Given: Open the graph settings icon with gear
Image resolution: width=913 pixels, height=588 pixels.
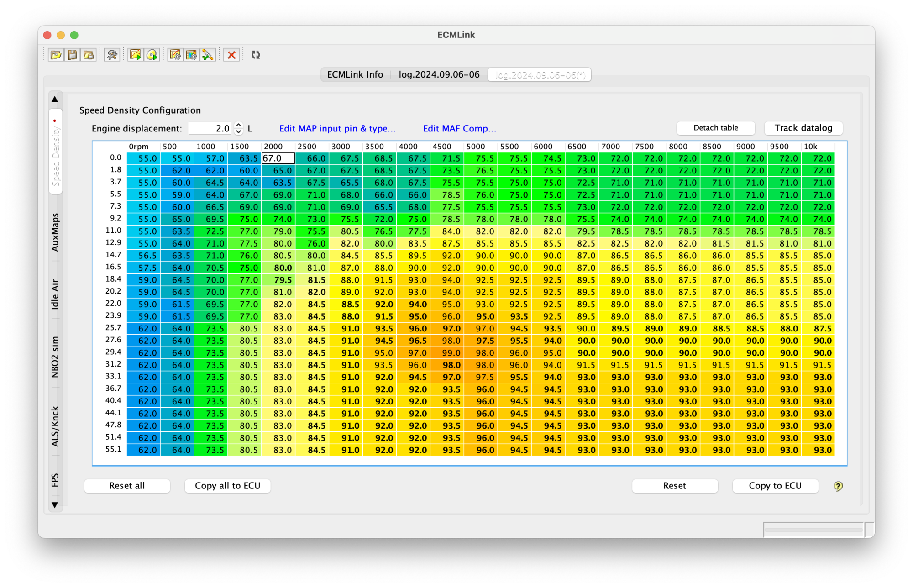Looking at the screenshot, I should click(x=175, y=55).
